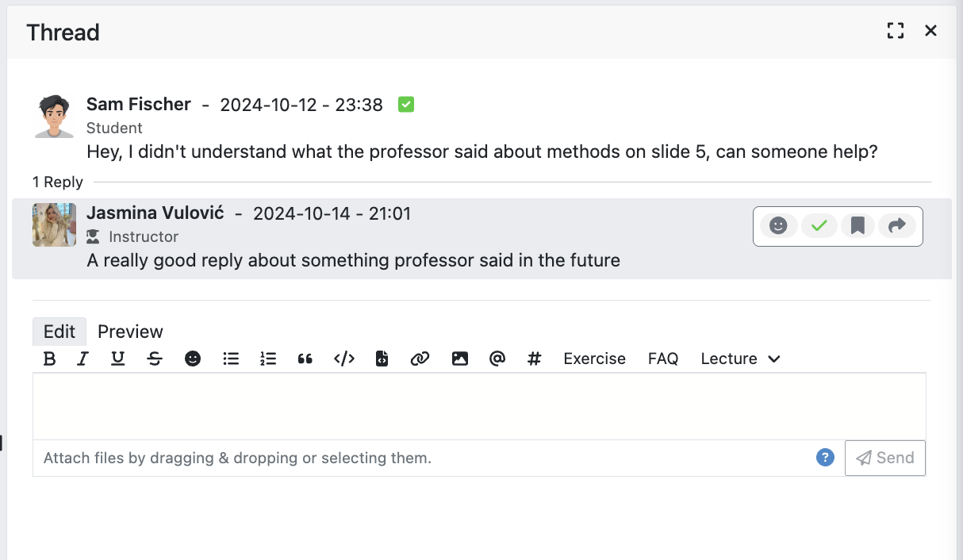
Task: Expand the thread to fullscreen
Action: 896,31
